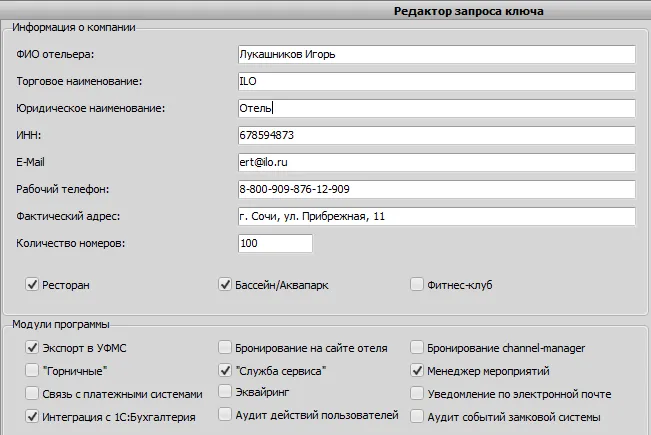
Task: Click the ФИО отельера input field
Action: pos(436,54)
